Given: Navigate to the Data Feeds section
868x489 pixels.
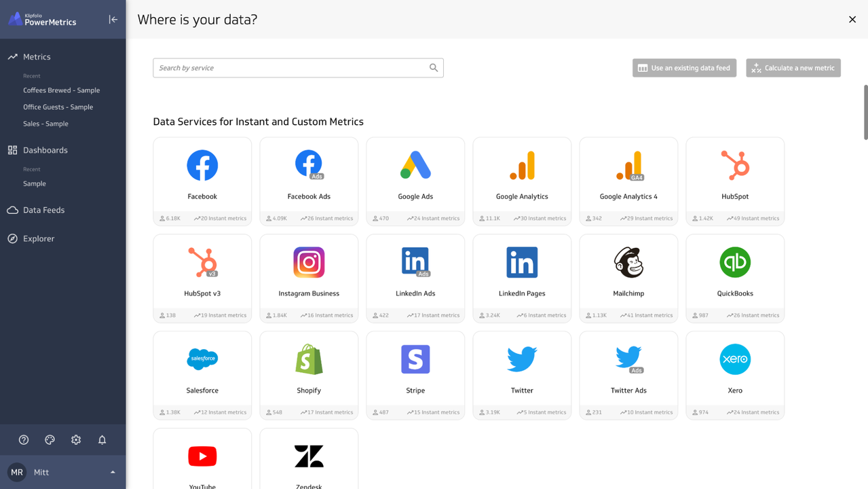Looking at the screenshot, I should 43,210.
